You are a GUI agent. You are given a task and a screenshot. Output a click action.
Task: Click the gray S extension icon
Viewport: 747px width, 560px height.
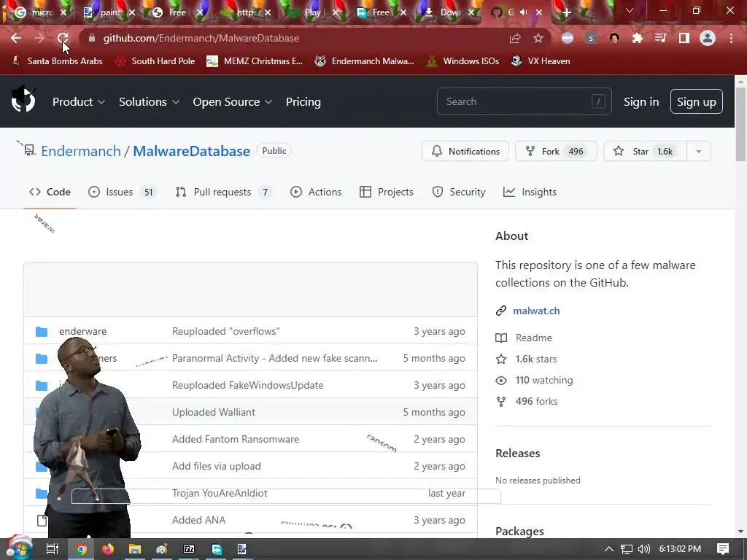pyautogui.click(x=591, y=38)
